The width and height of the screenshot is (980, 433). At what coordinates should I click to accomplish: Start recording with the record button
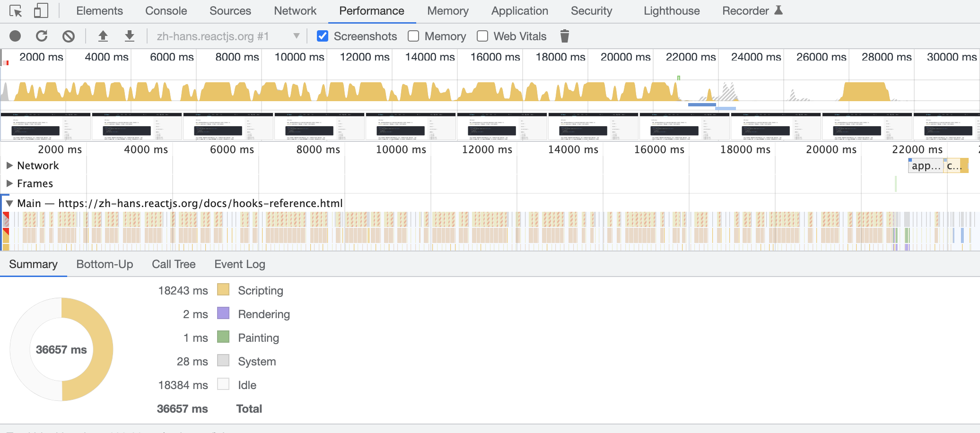coord(15,36)
